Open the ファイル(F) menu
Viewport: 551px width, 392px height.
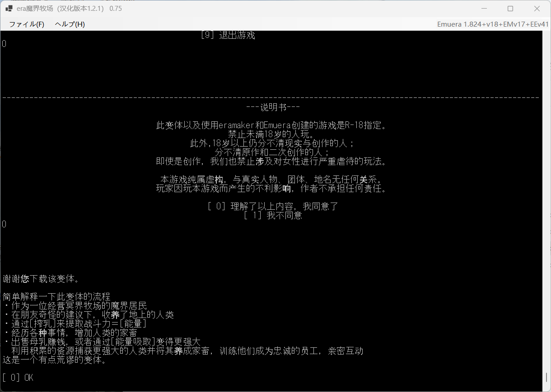click(x=27, y=24)
